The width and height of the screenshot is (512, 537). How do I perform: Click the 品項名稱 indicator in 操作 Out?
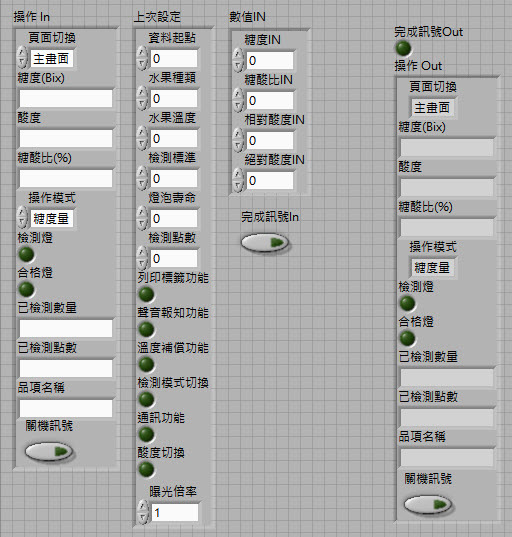pyautogui.click(x=447, y=457)
